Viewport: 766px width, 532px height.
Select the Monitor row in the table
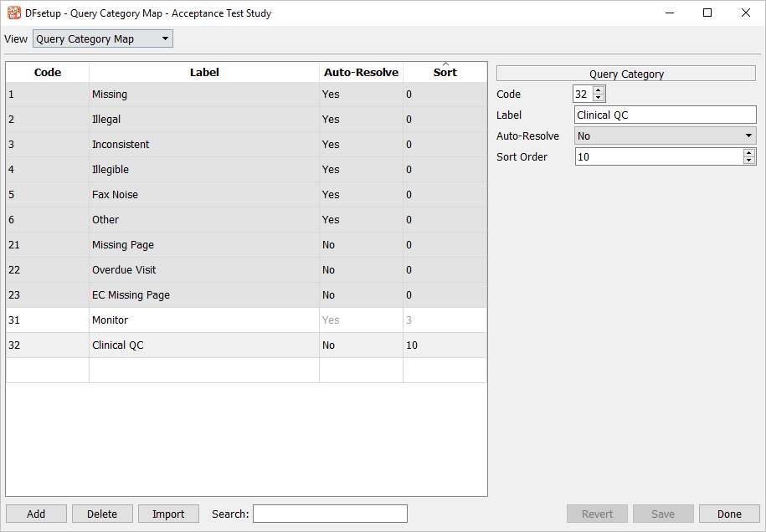pos(204,320)
